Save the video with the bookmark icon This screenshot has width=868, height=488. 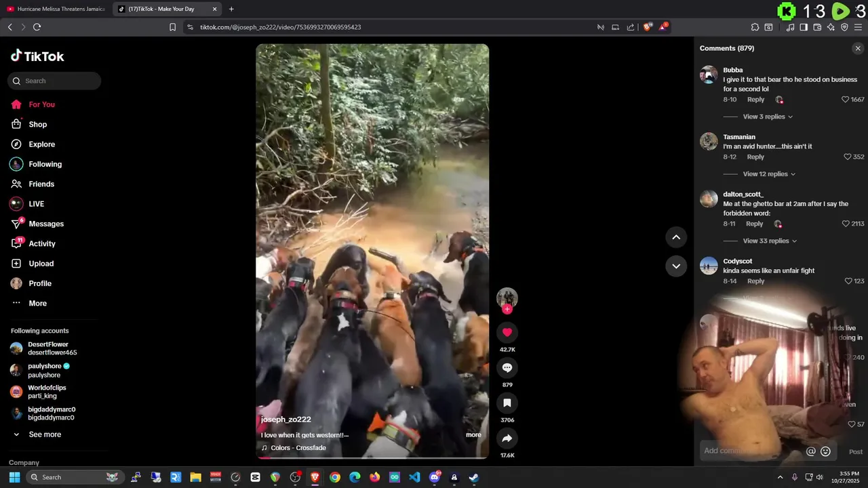(x=507, y=403)
